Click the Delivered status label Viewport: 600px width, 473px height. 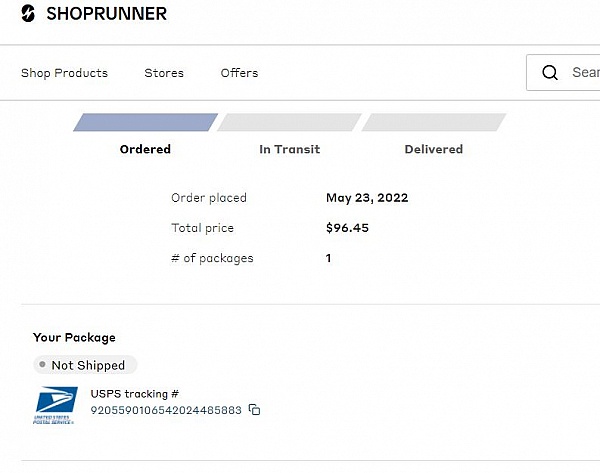[x=433, y=149]
